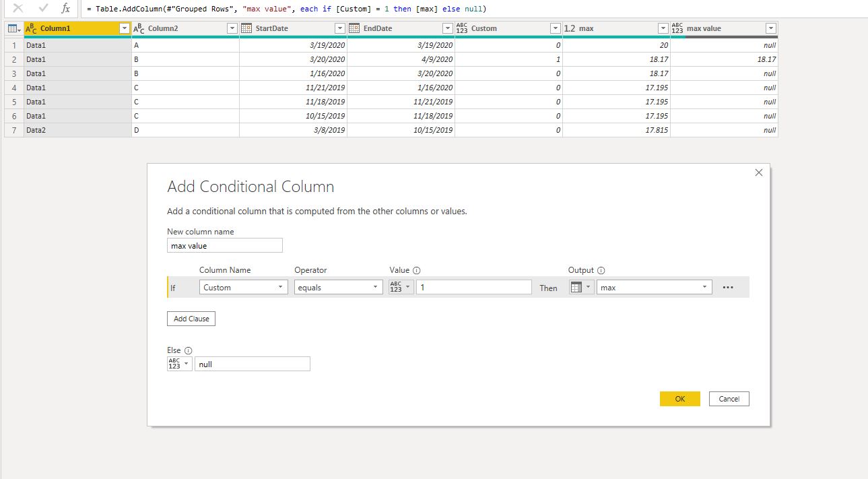The height and width of the screenshot is (479, 868).
Task: Click the info icon next to Output
Action: [x=601, y=270]
